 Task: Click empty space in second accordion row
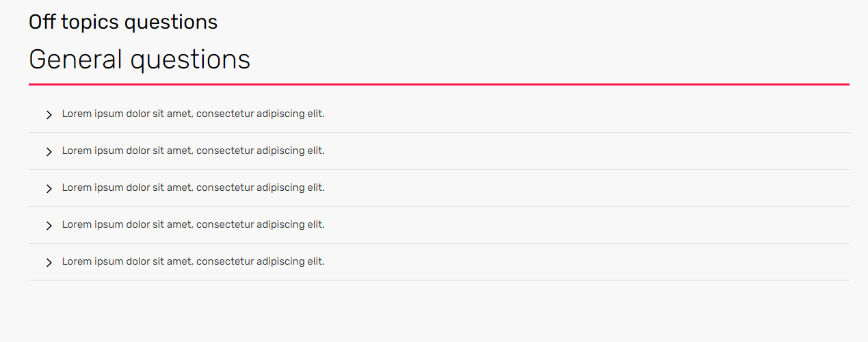point(581,151)
